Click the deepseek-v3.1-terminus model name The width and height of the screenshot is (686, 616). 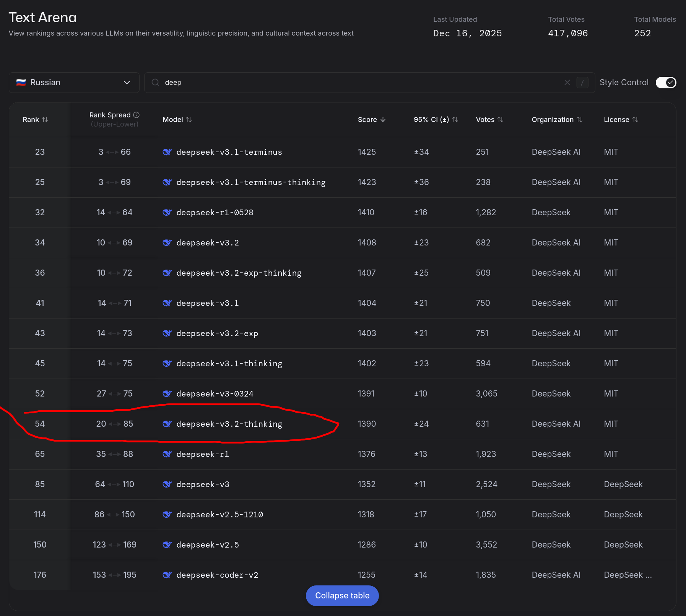229,152
